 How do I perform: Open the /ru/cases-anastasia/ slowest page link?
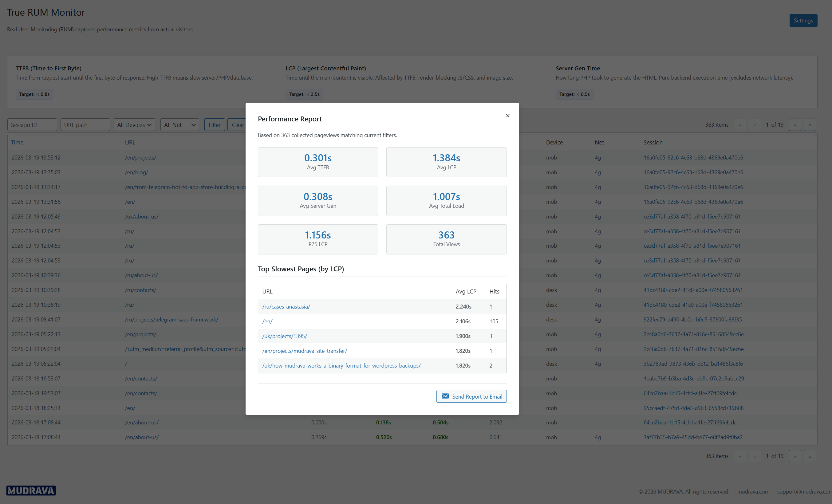(x=286, y=306)
